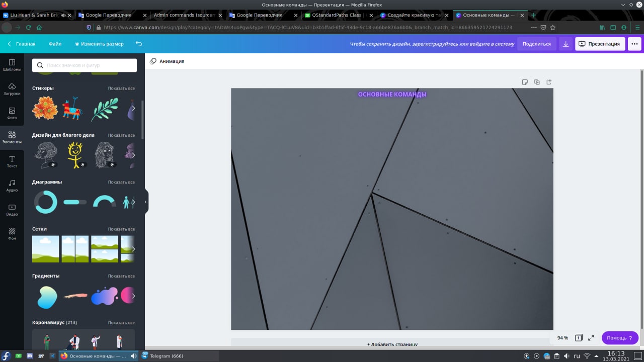Click the search icons and shapes field
The image size is (644, 362).
click(85, 65)
